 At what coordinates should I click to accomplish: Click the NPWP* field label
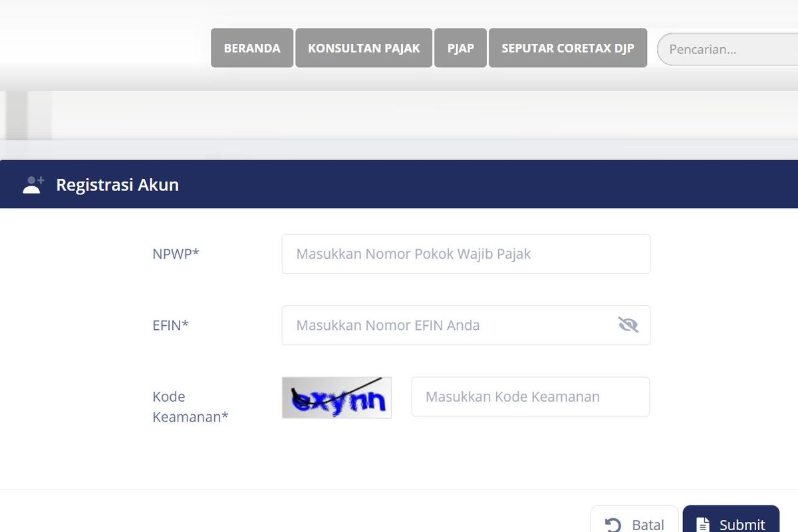tap(176, 254)
